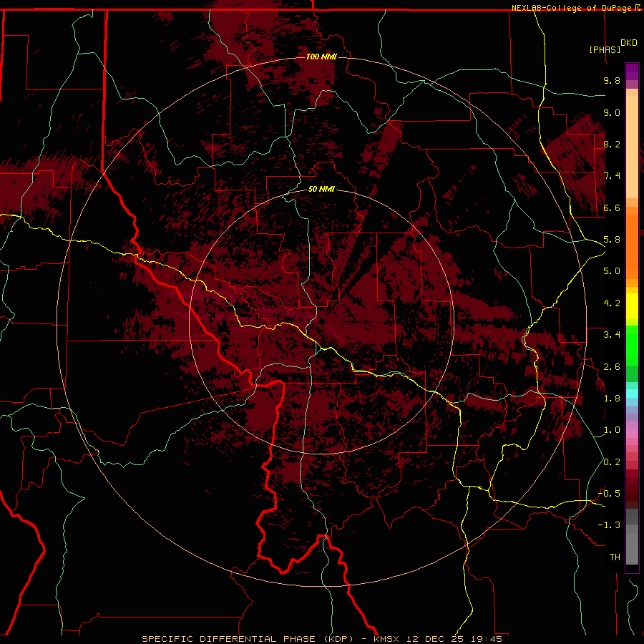This screenshot has width=644, height=644.
Task: Click the 5.0 value on the scale
Action: pos(612,271)
